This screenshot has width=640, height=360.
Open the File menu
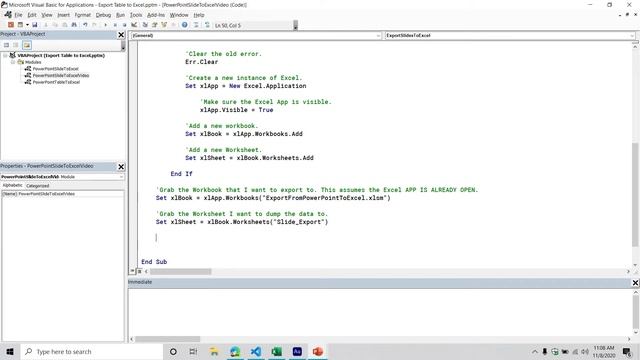pos(18,15)
